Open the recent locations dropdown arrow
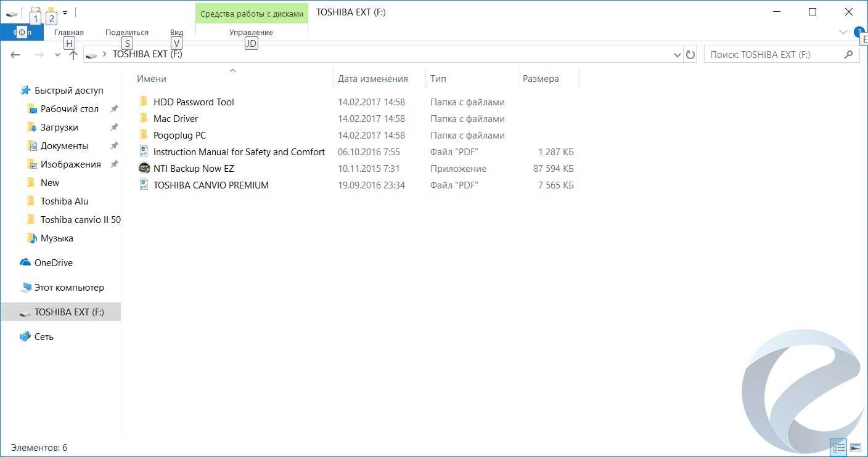The image size is (868, 457). (x=57, y=55)
